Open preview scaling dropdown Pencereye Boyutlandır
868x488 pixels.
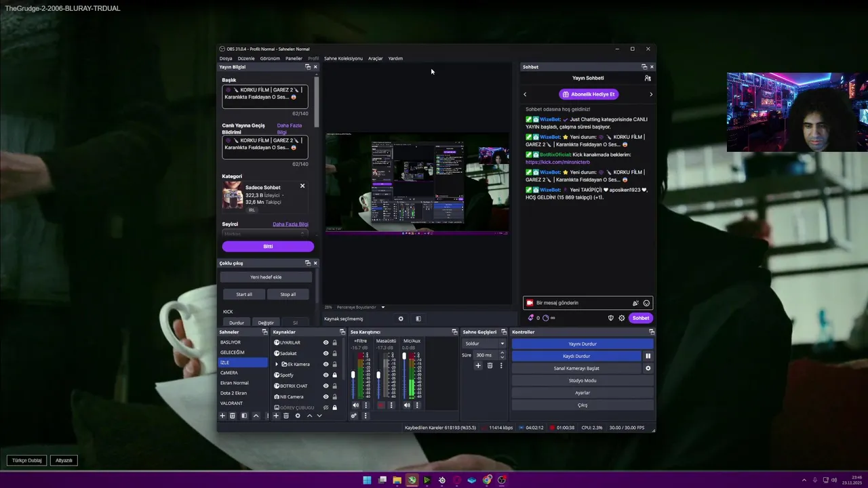[361, 307]
